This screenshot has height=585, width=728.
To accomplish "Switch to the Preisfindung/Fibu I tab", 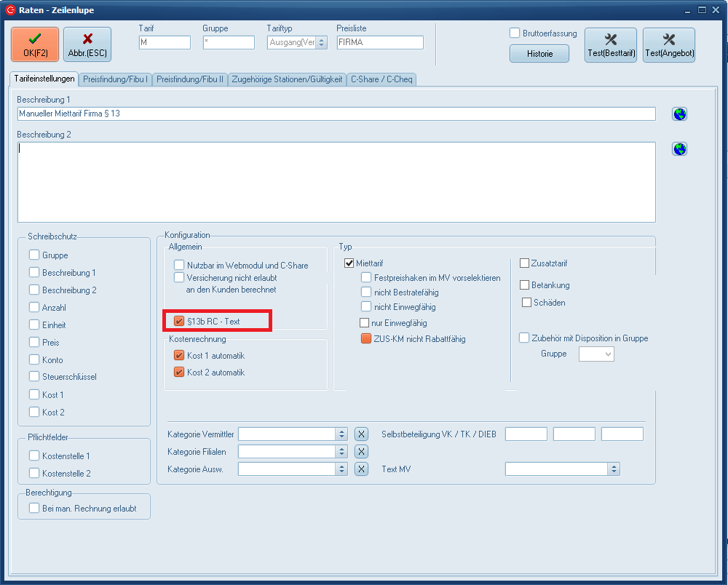I will point(116,79).
